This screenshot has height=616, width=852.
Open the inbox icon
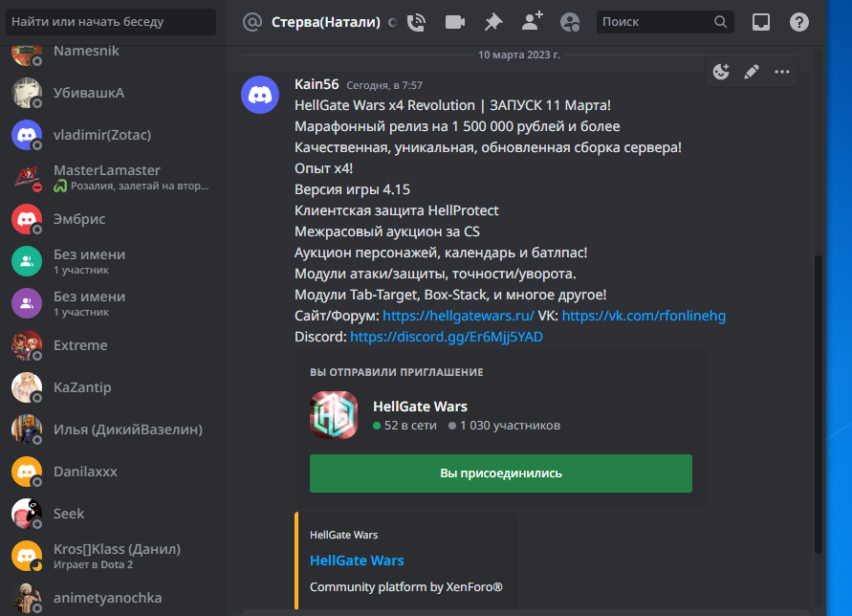pos(761,22)
